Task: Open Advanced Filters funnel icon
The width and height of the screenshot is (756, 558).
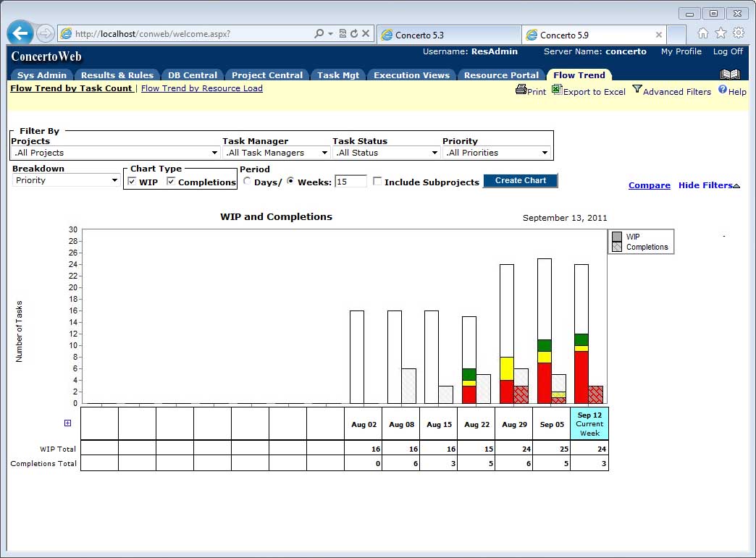Action: click(x=637, y=90)
